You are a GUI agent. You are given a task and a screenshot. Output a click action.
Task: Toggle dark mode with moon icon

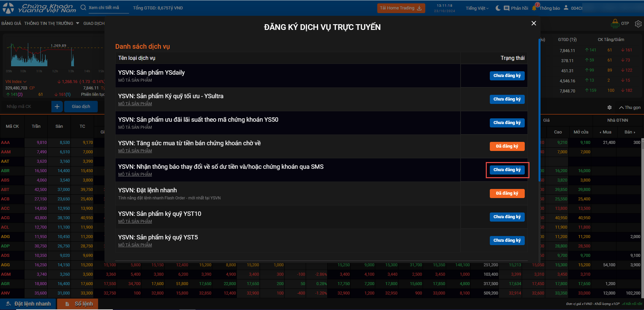tap(498, 8)
